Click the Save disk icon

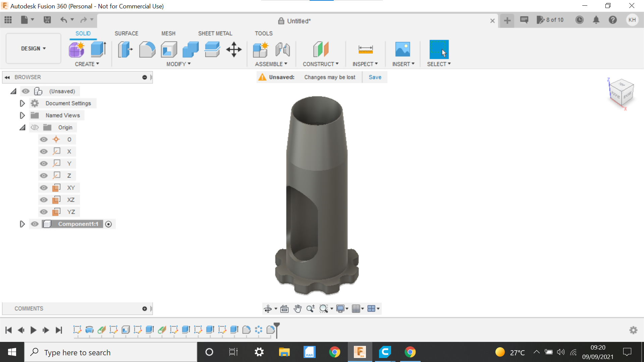47,20
